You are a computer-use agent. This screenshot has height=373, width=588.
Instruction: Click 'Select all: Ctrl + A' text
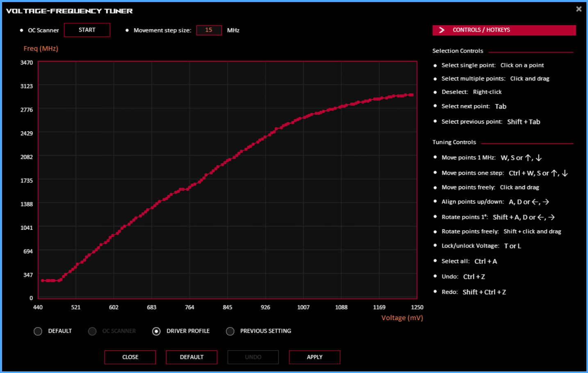coord(469,261)
